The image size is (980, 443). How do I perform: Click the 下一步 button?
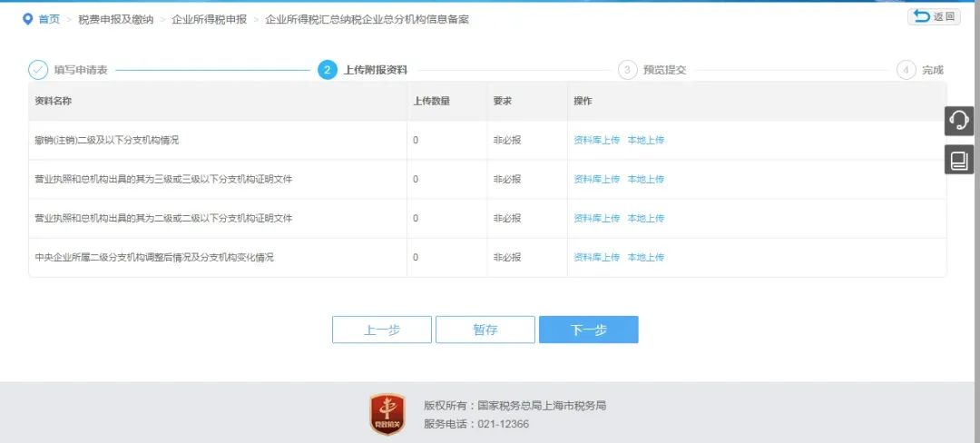[x=589, y=330]
